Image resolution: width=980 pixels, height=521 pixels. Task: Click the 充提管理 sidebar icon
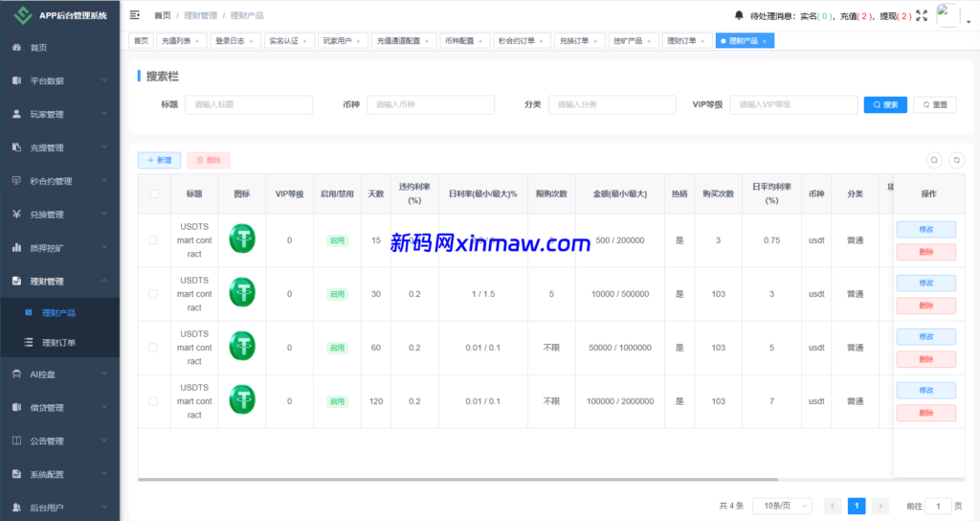pos(17,147)
